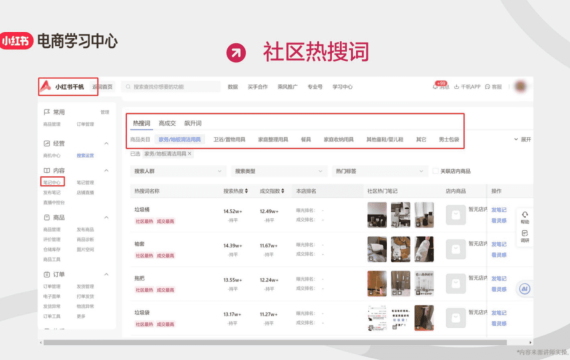Sort by the 搜索热度 arrows icon
570x360 pixels.
click(x=246, y=191)
